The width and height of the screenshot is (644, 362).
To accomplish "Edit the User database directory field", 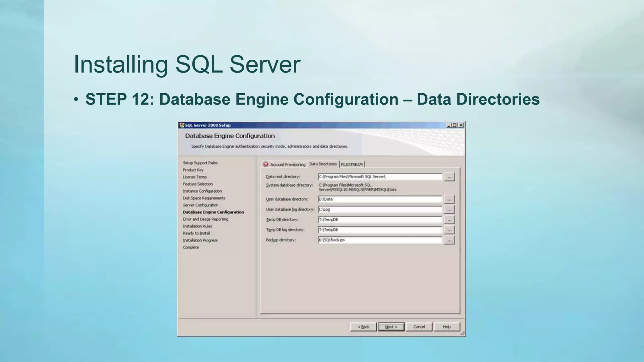I will point(380,199).
